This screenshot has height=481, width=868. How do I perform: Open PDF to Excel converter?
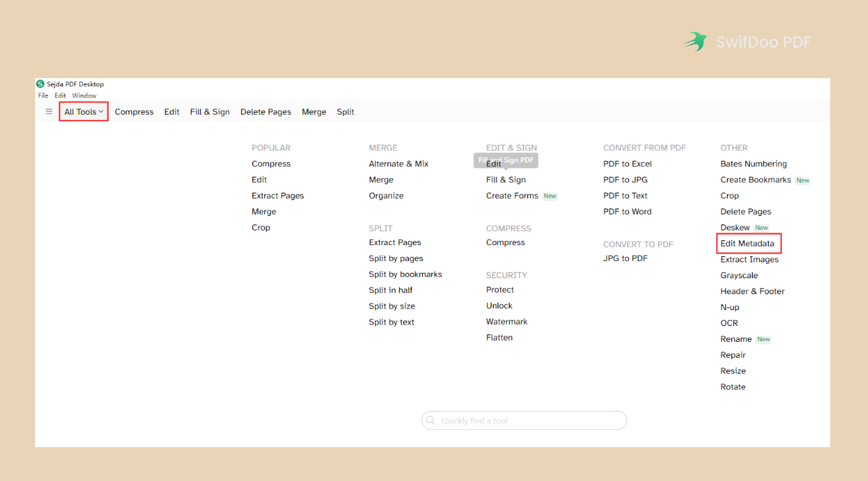pos(627,164)
